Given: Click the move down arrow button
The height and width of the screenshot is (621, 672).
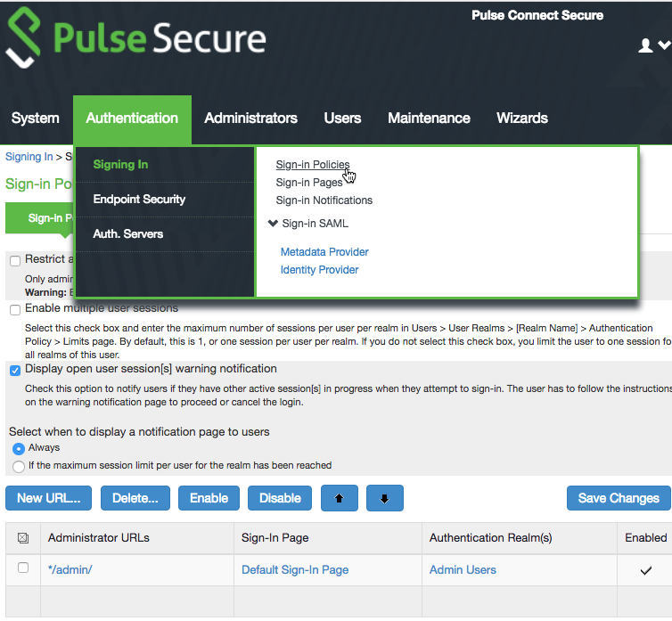Looking at the screenshot, I should [x=384, y=498].
